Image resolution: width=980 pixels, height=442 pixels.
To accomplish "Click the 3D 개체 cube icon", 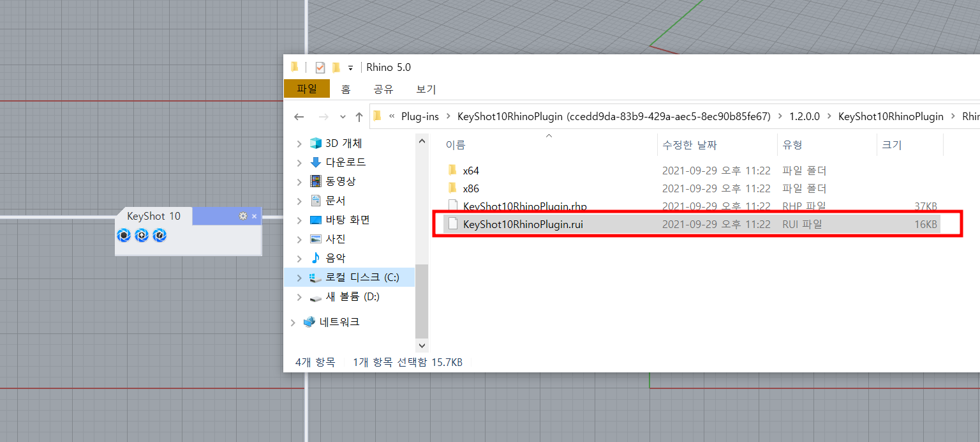I will coord(316,143).
